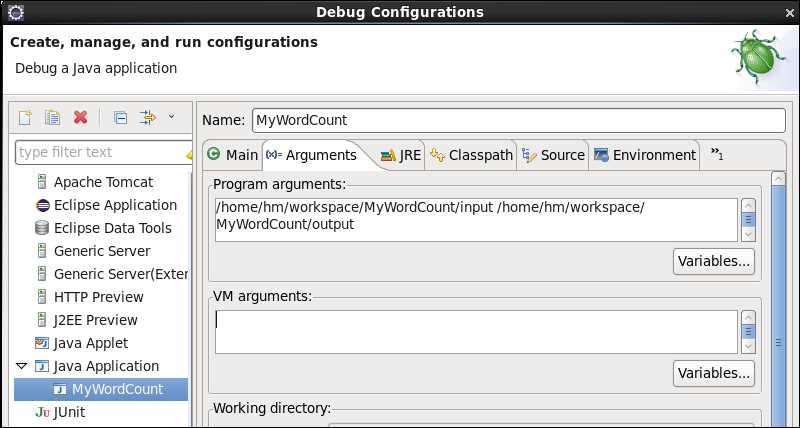800x428 pixels.
Task: Collapse the Java Application tree node
Action: (x=22, y=366)
